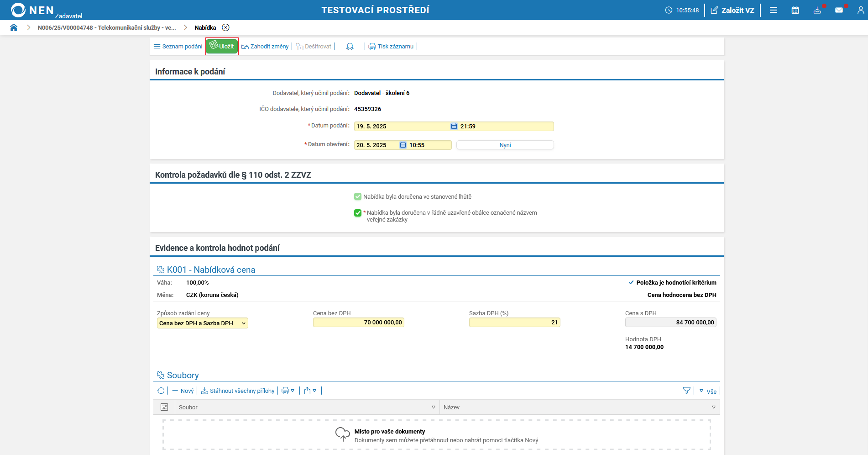Image resolution: width=868 pixels, height=455 pixels.
Task: Open the hamburger main menu
Action: pos(773,10)
